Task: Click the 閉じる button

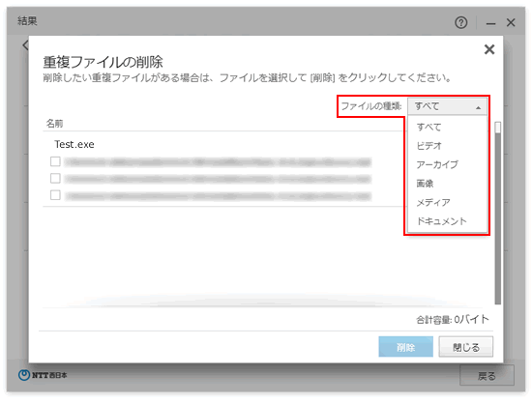Action: tap(466, 347)
